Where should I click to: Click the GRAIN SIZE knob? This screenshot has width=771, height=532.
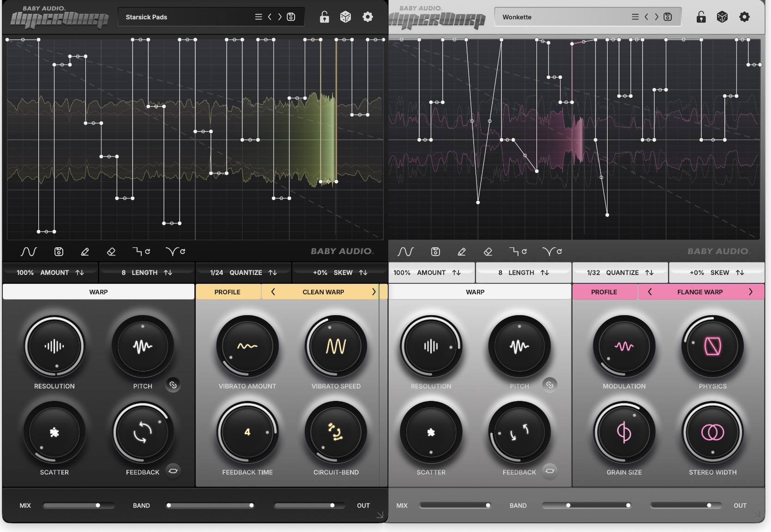click(624, 432)
